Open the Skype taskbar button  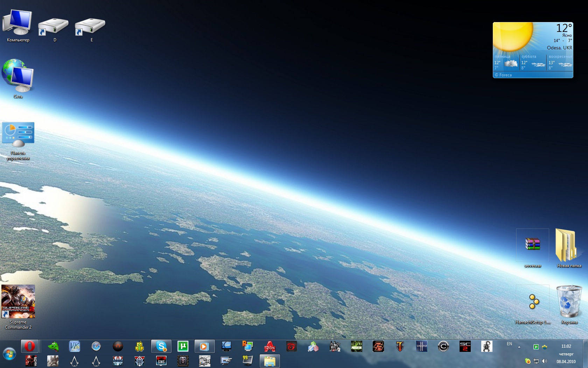[x=161, y=346]
